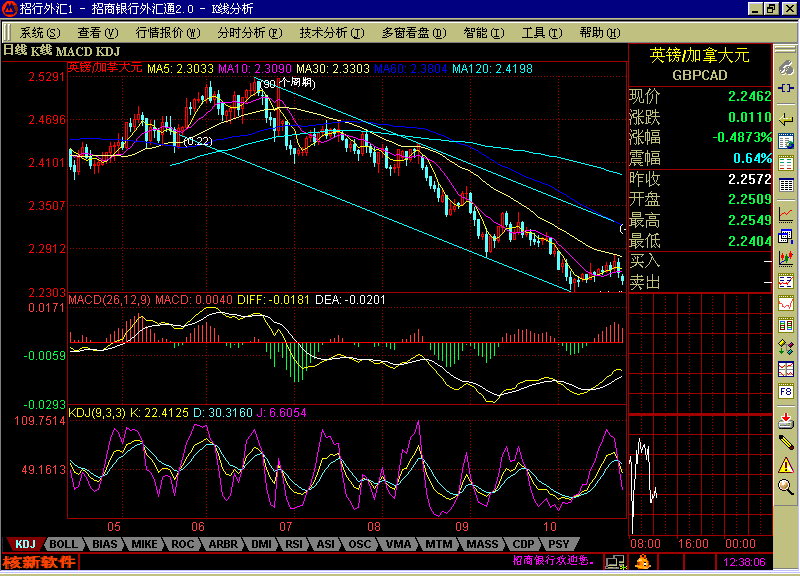Viewport: 800px width, 576px height.
Task: Open the yellow warning alert icon
Action: click(786, 465)
